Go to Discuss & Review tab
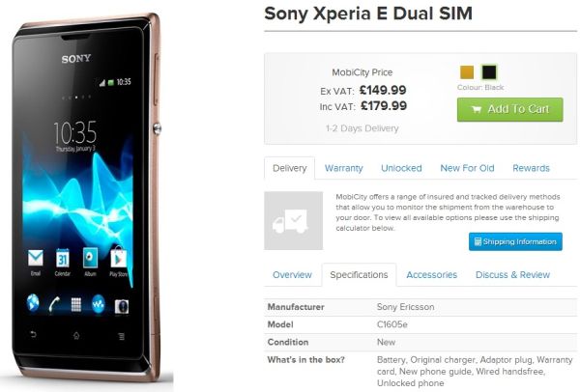Image resolution: width=580 pixels, height=392 pixels. pyautogui.click(x=512, y=275)
